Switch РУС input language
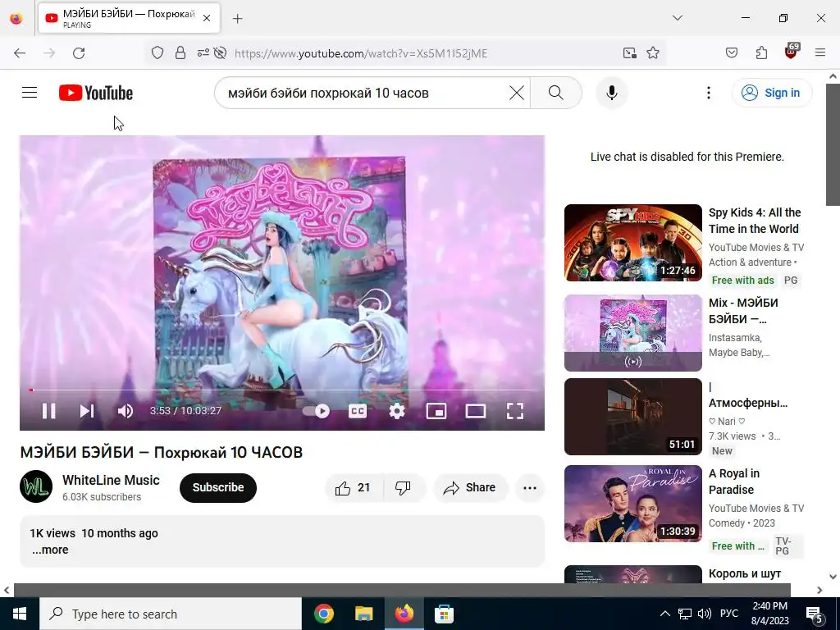The height and width of the screenshot is (630, 840). [x=729, y=614]
